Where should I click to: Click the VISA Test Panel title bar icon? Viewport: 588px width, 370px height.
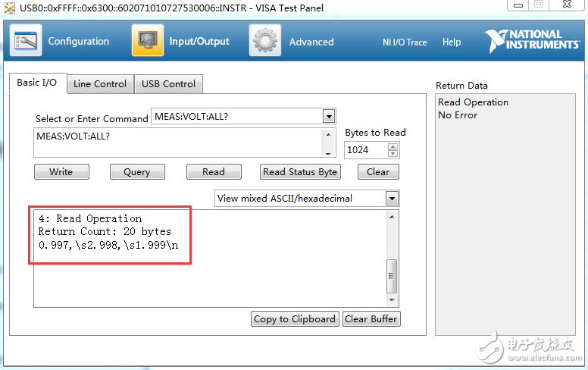10,8
